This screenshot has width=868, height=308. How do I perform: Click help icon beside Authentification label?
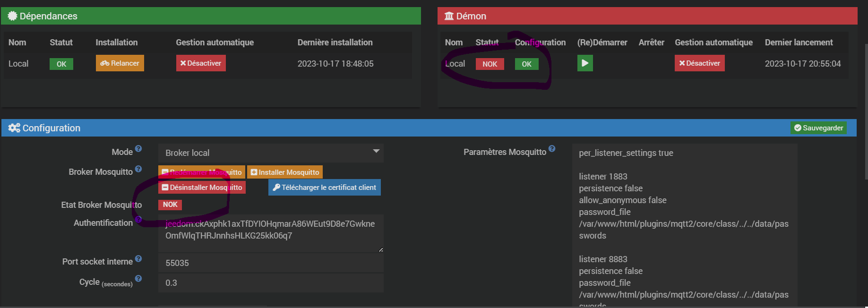point(138,219)
